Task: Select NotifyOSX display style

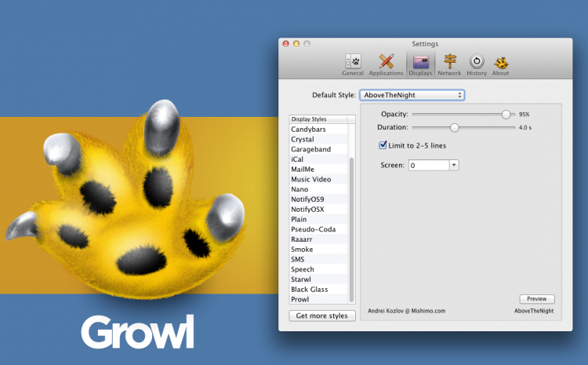Action: (318, 209)
